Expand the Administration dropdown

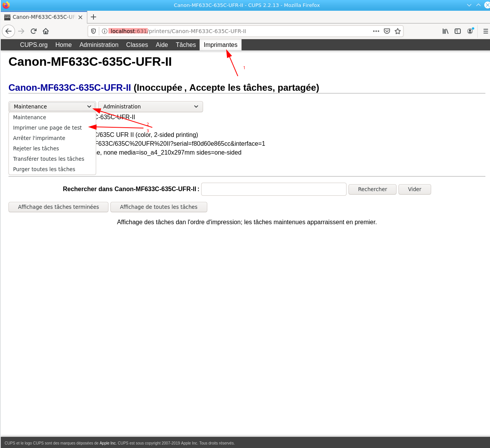(150, 107)
